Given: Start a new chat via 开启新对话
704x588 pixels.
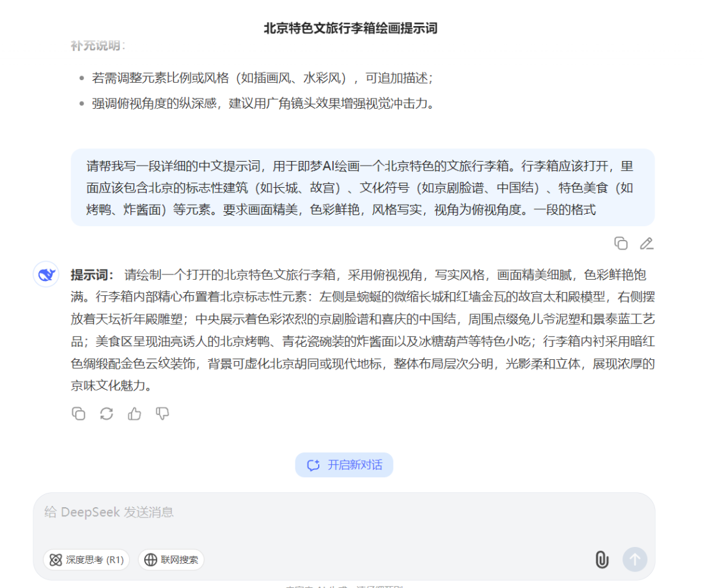Looking at the screenshot, I should tap(344, 465).
